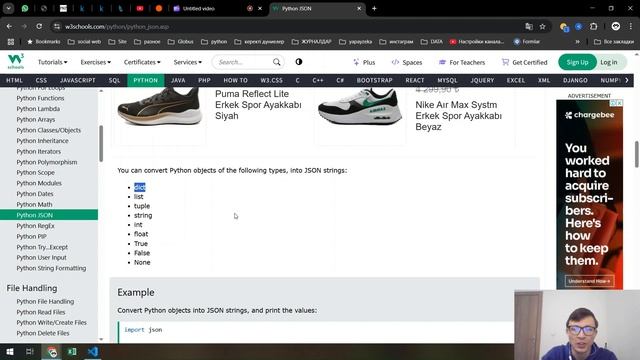View site information icon

[57, 27]
